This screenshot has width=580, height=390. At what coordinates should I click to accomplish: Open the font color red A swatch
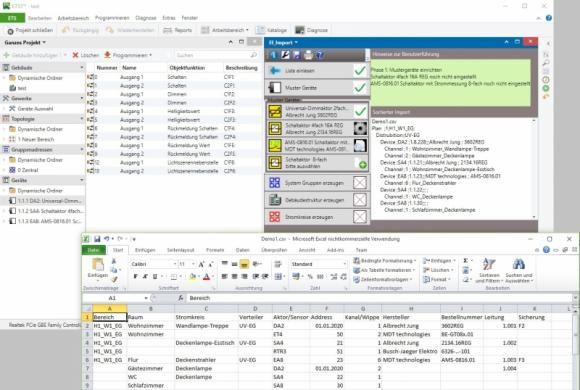coord(206,276)
